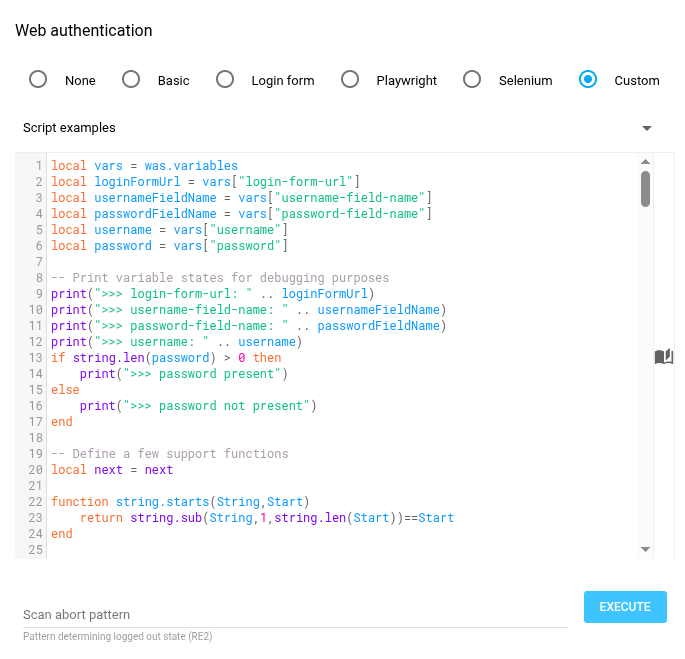Place cursor on line 1 'local vars'
This screenshot has width=685, height=659.
click(x=145, y=166)
